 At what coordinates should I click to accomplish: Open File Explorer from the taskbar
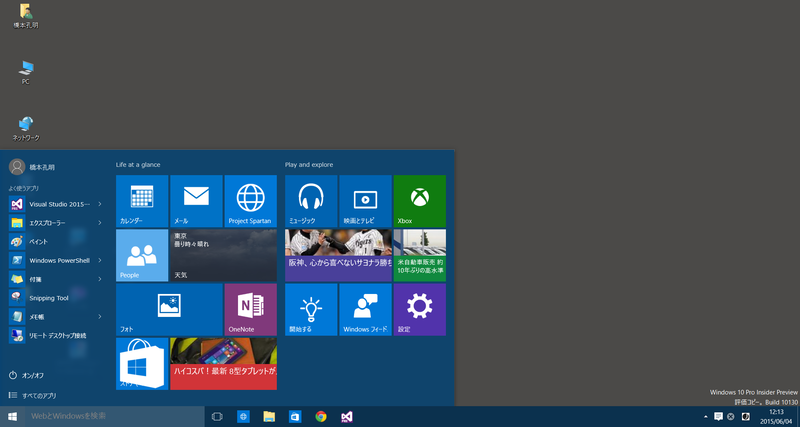tap(269, 417)
